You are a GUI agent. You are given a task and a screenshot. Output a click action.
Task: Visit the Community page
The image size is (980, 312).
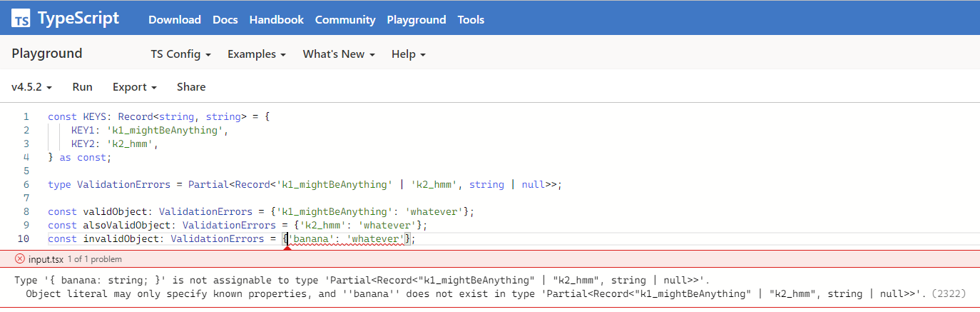[x=345, y=20]
